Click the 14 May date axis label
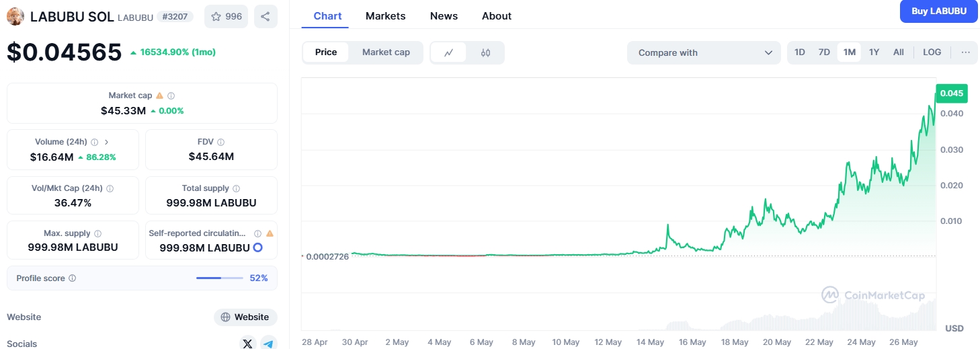Viewport: 980px width, 349px height. 650,342
